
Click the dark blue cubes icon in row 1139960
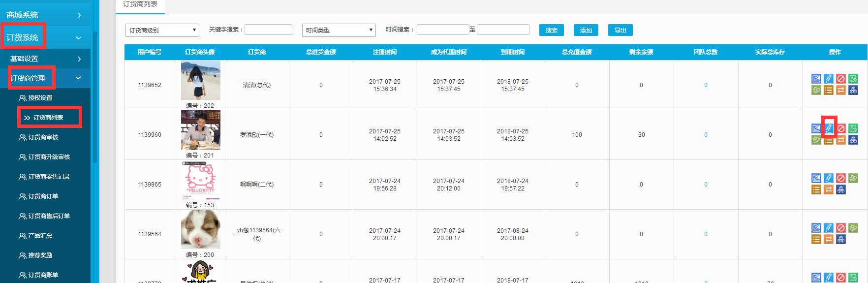[853, 140]
